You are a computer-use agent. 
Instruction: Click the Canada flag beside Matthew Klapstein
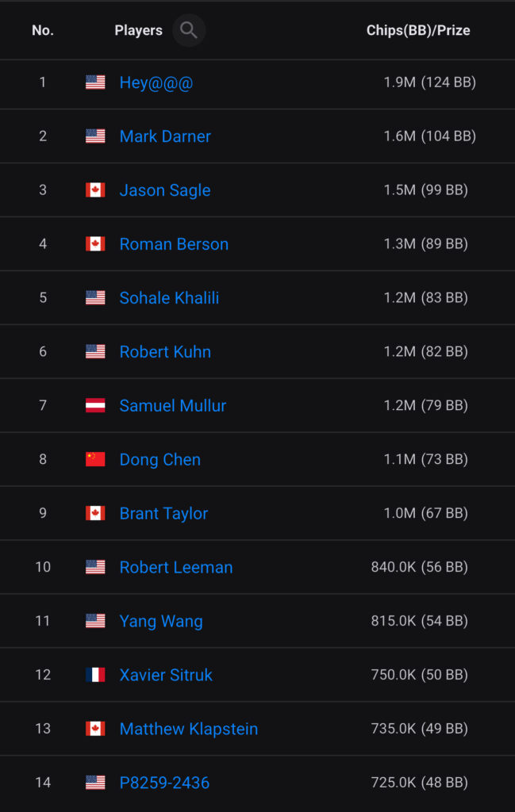95,729
